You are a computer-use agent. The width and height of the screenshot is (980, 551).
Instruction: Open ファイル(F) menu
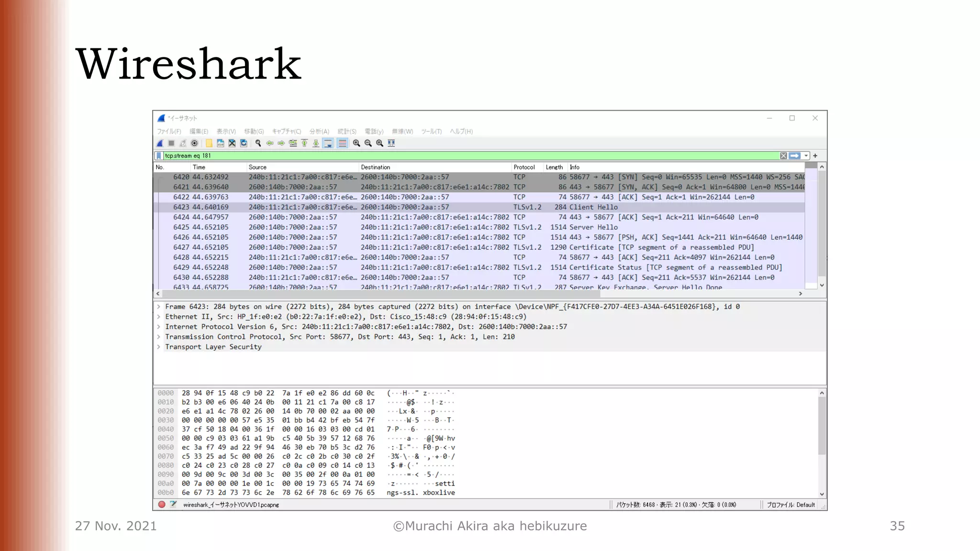click(169, 131)
